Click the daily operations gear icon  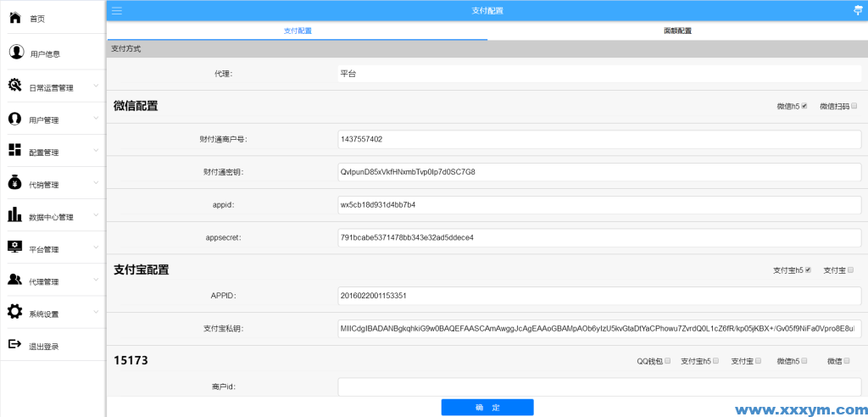14,86
